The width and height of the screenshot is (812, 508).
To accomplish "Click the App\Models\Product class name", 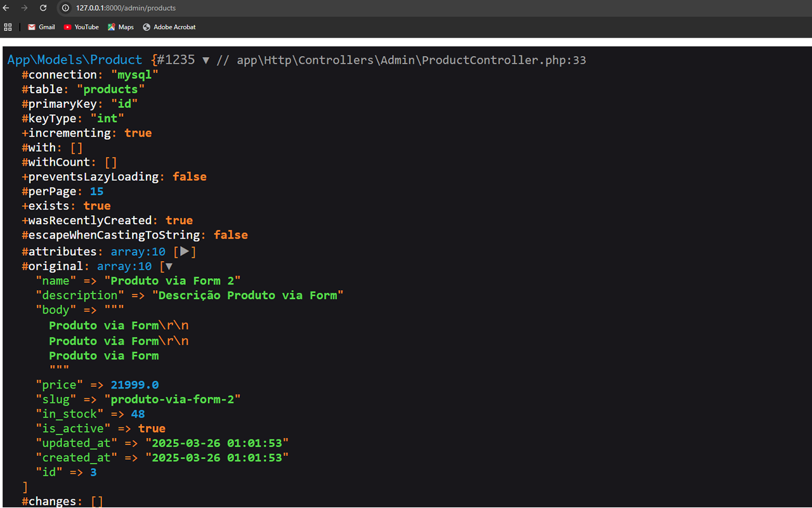I will pyautogui.click(x=75, y=60).
